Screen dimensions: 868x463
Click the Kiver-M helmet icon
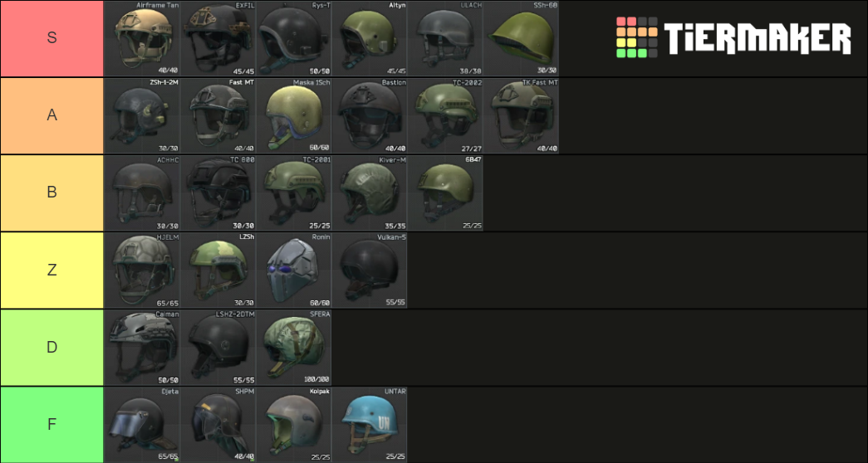coord(370,193)
